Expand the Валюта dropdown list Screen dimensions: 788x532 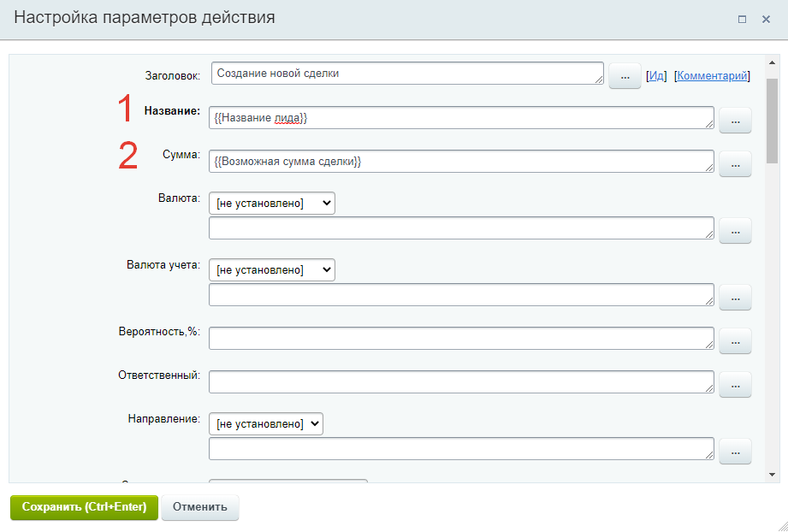tap(272, 203)
